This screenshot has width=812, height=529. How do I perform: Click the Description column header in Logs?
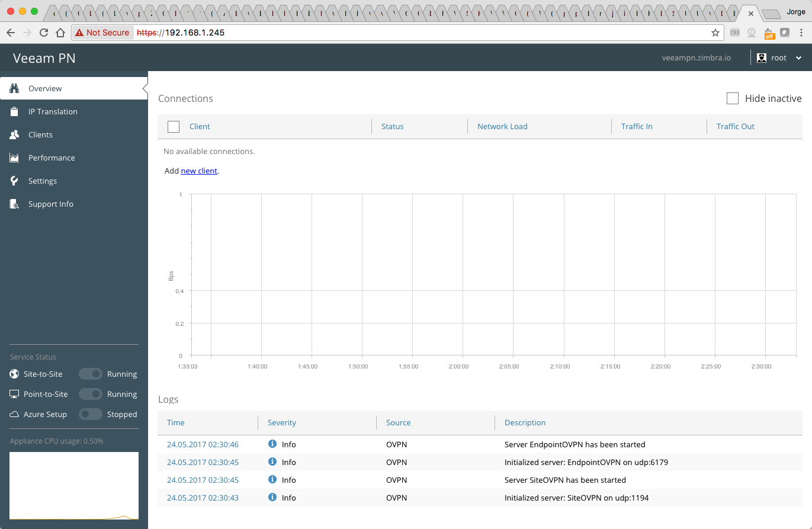pos(525,422)
